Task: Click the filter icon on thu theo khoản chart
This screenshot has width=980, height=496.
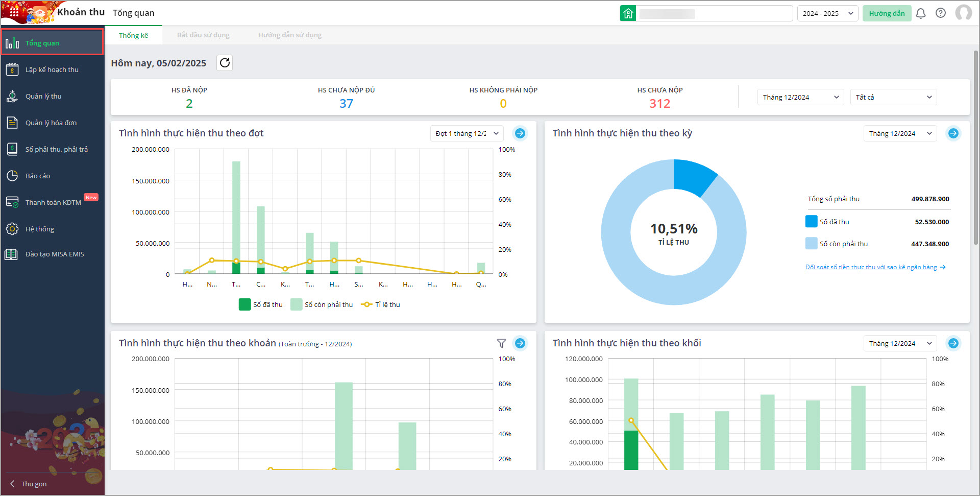Action: (x=501, y=343)
